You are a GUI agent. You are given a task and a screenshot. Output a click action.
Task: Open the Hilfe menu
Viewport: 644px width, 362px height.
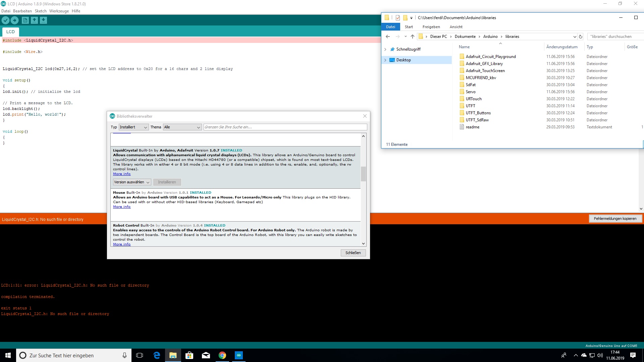[76, 11]
